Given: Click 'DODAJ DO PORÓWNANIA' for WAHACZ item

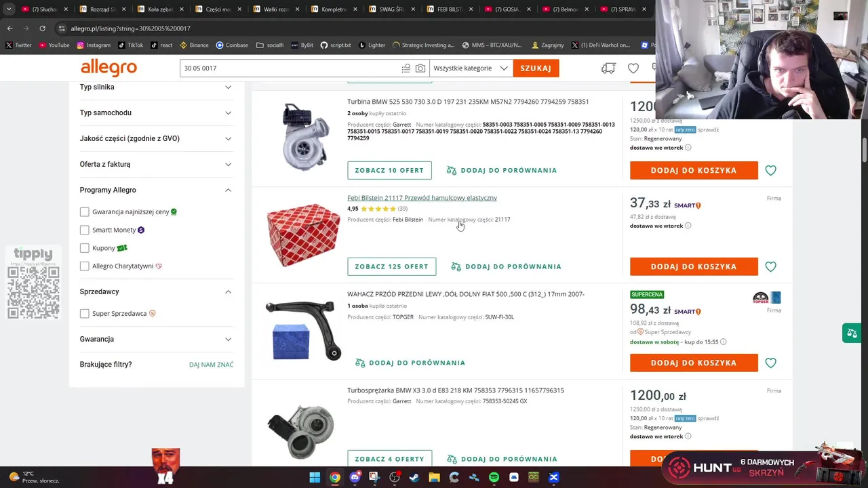Looking at the screenshot, I should pyautogui.click(x=410, y=363).
